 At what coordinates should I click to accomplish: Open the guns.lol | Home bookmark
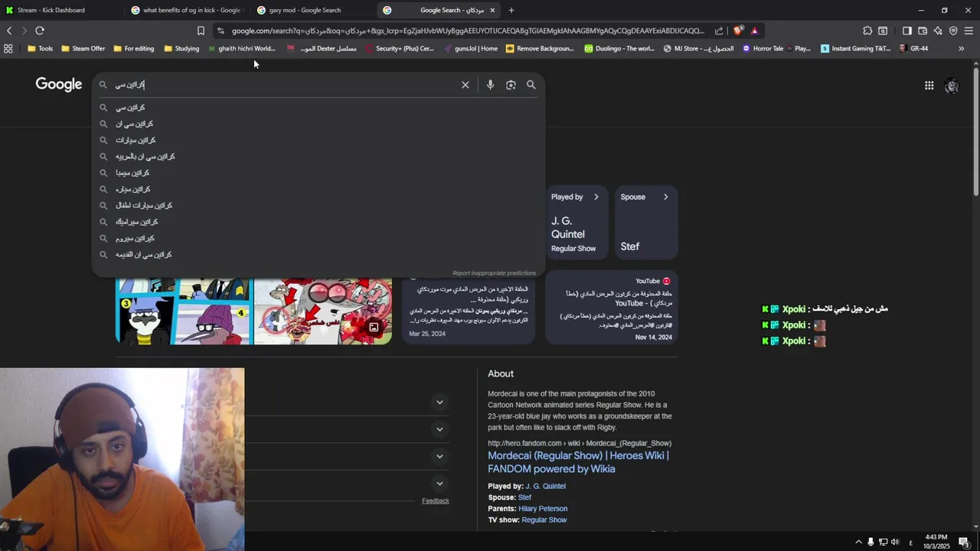click(470, 48)
